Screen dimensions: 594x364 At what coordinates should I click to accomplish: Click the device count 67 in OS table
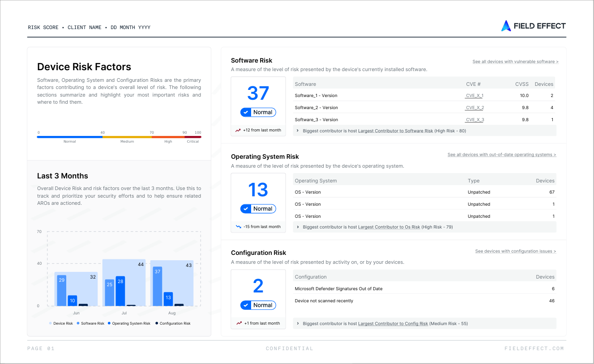(552, 192)
